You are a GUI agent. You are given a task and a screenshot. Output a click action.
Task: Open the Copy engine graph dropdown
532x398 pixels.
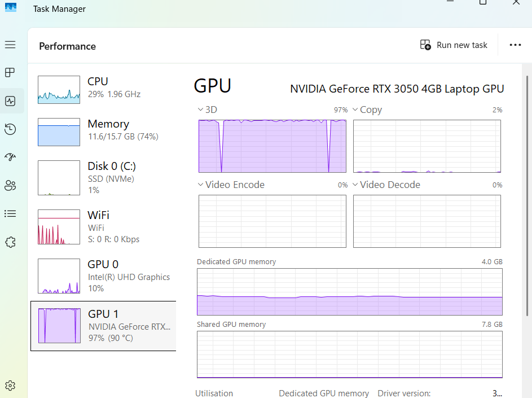[x=355, y=110]
